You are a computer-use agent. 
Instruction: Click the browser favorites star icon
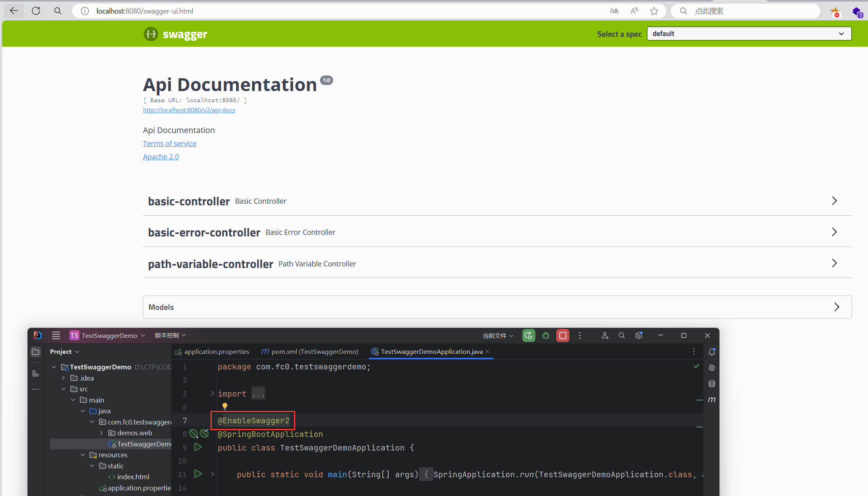(x=654, y=11)
